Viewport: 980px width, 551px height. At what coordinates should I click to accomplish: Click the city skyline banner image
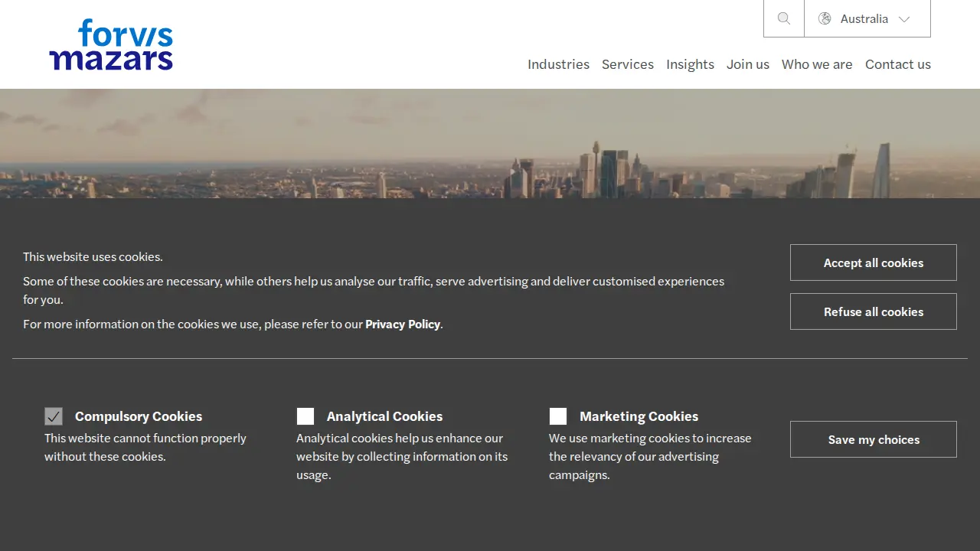tap(490, 143)
